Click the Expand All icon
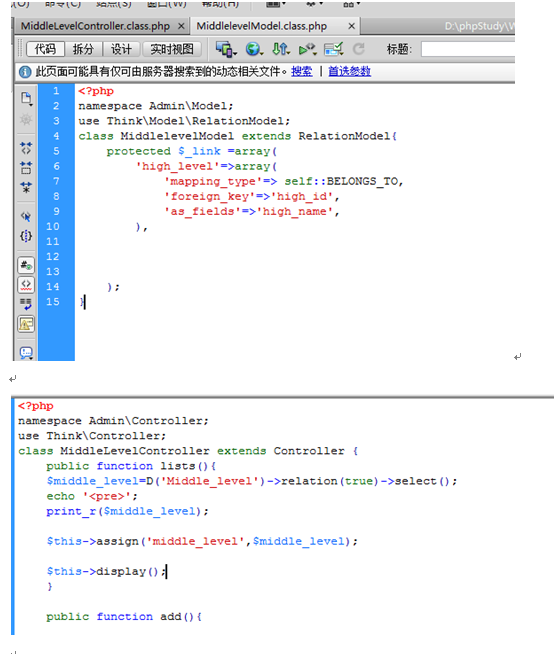The height and width of the screenshot is (654, 554). [x=26, y=187]
